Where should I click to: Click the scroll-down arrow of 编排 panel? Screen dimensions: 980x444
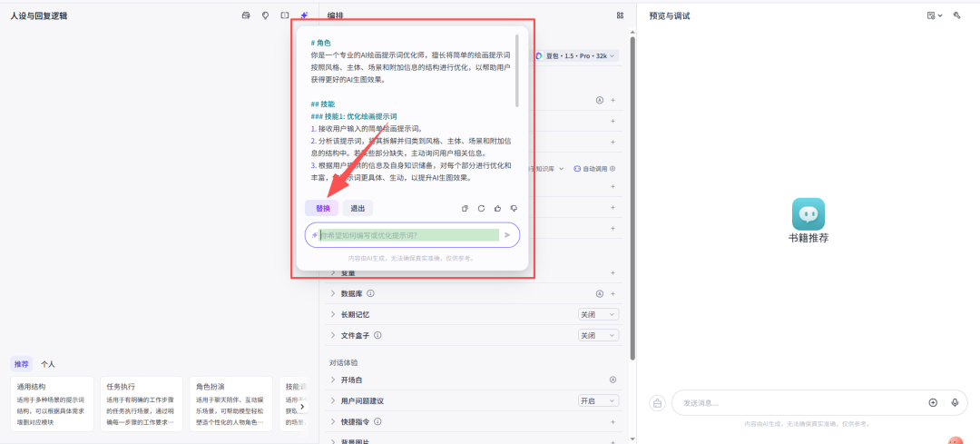632,439
